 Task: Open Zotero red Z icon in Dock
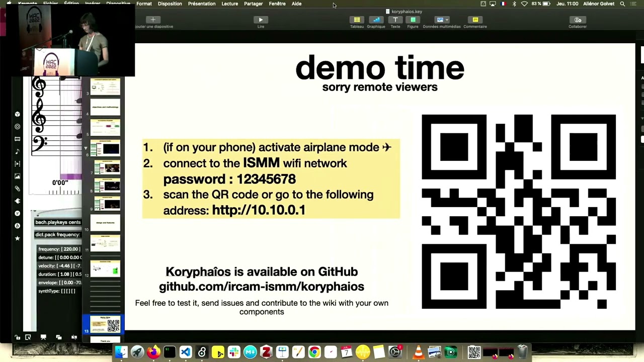(266, 352)
